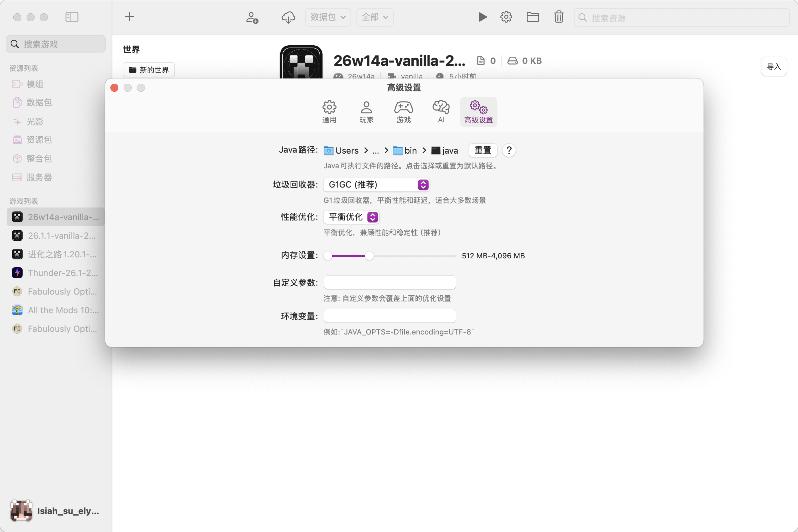Add a new game with the plus icon
Image resolution: width=798 pixels, height=532 pixels.
[x=129, y=17]
